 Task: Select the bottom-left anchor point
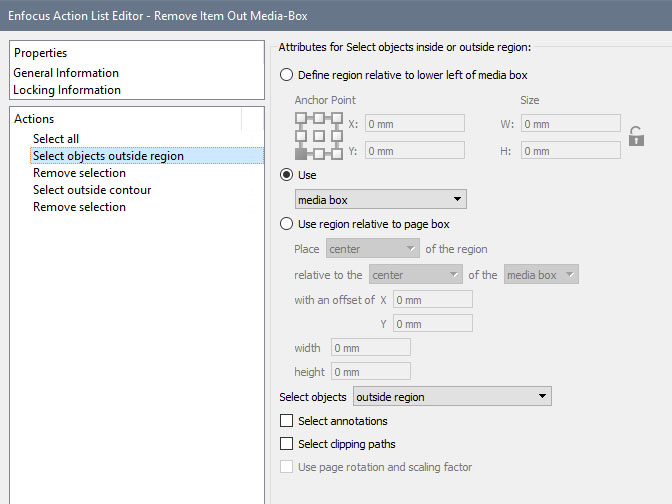[301, 153]
